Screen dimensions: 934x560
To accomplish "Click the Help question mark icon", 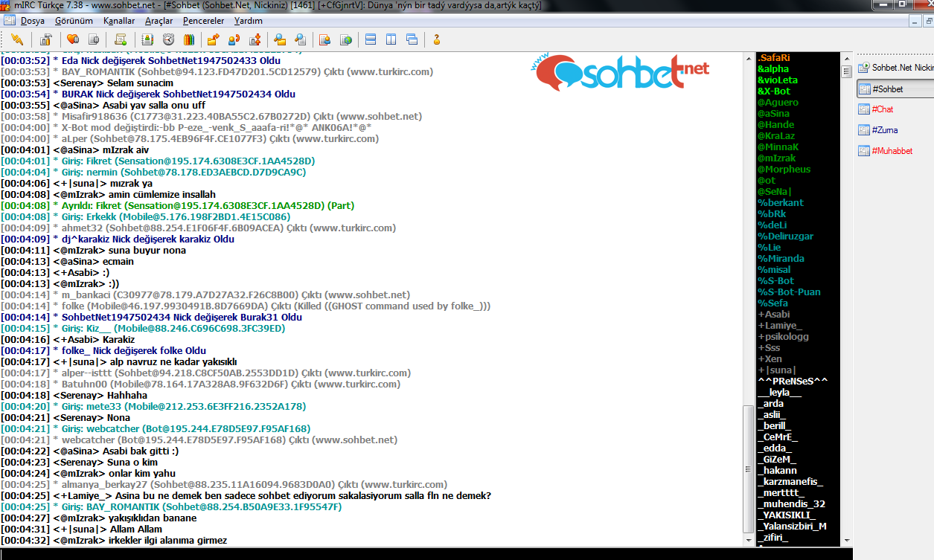I will pos(437,39).
